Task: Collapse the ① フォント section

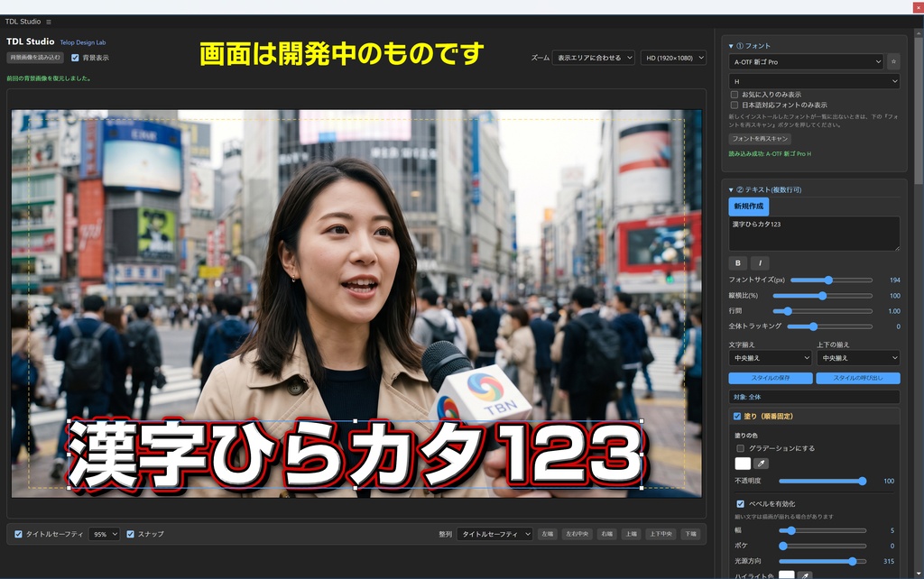Action: (750, 46)
